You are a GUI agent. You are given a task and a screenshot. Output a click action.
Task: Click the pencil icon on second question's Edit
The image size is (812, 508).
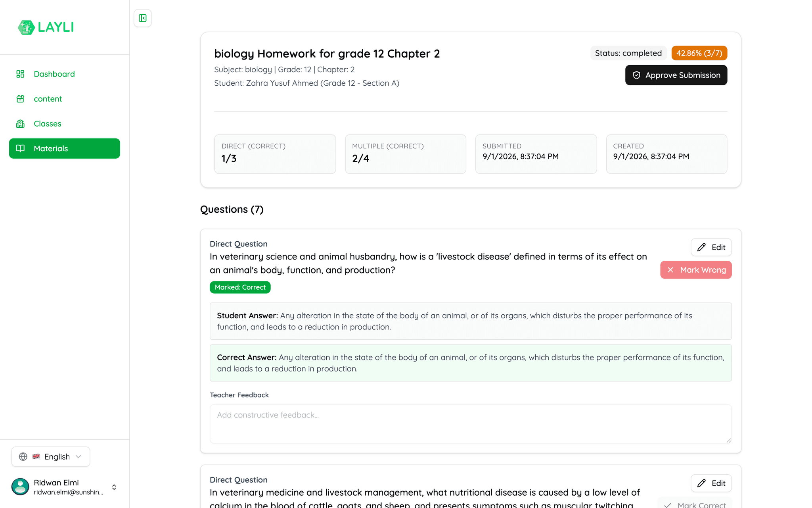point(701,483)
